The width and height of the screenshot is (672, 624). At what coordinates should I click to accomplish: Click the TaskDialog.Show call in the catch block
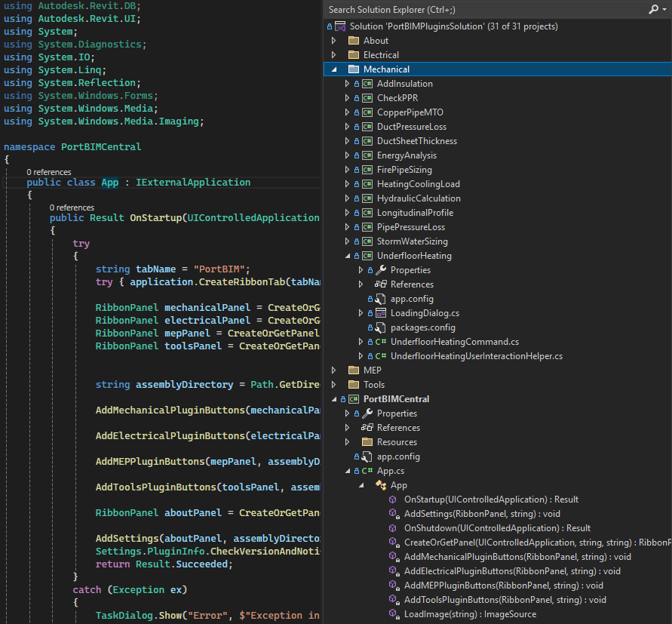tap(140, 616)
